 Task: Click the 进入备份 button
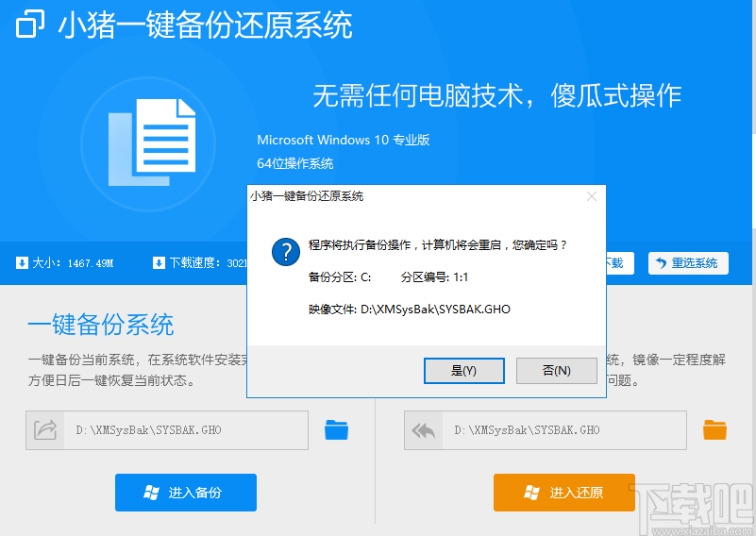pos(186,493)
